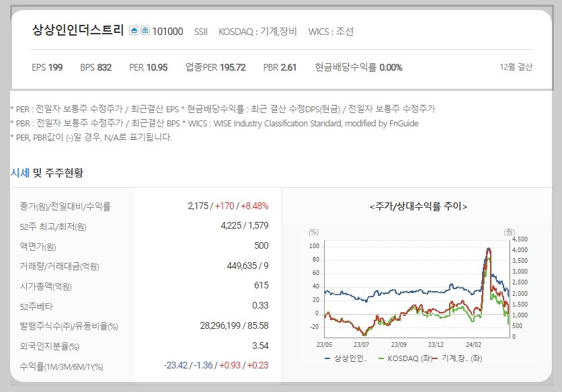Click the PER footnote definition line

click(223, 109)
